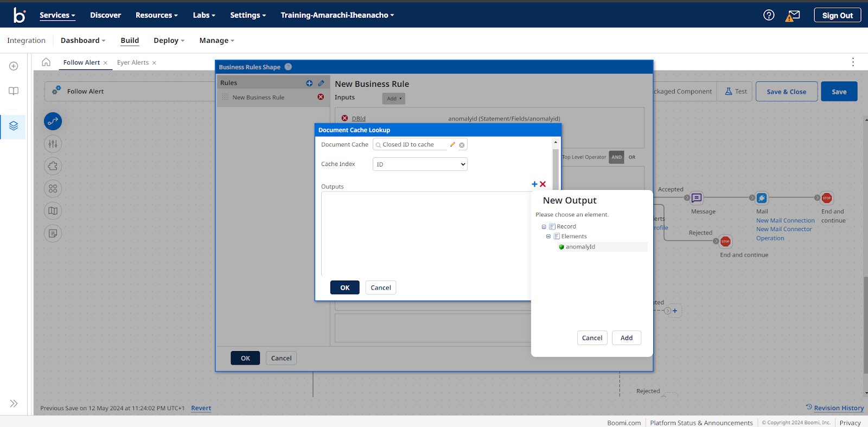Clear the Document Cache selection
The width and height of the screenshot is (868, 427).
(x=462, y=145)
